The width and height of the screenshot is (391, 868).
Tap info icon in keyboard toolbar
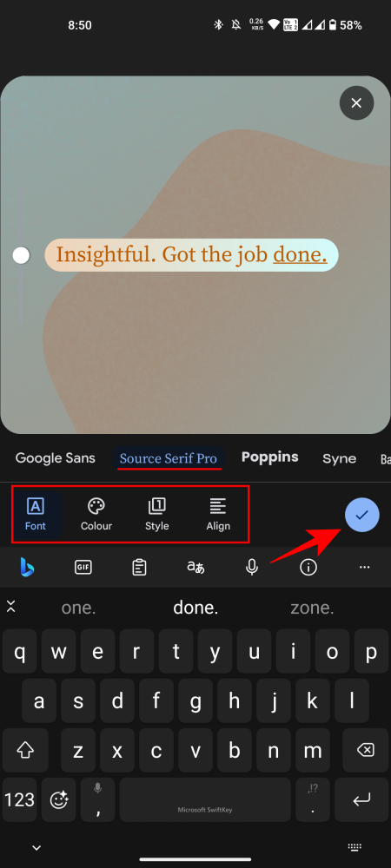(308, 567)
